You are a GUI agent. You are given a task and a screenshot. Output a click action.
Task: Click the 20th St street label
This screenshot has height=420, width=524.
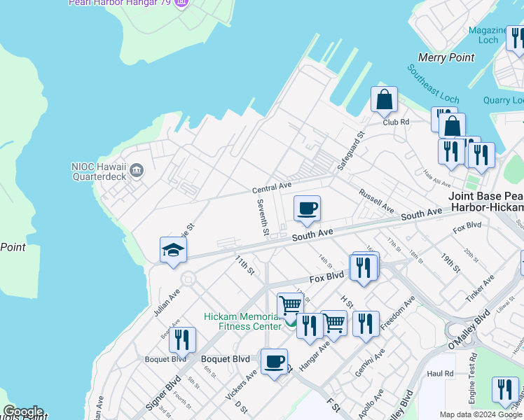tap(471, 255)
